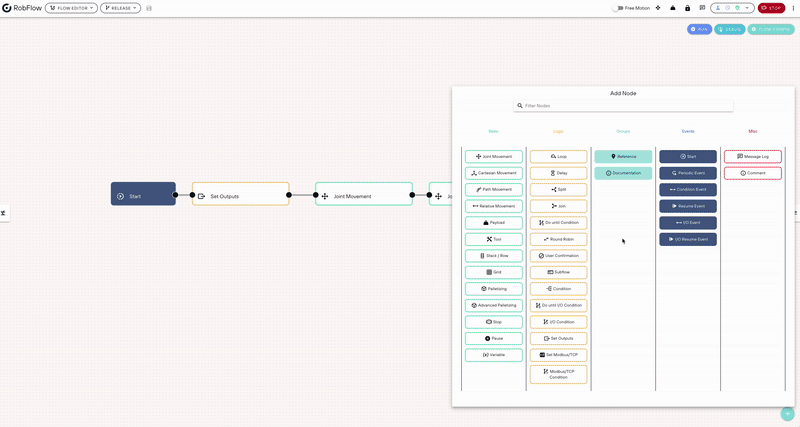Image resolution: width=800 pixels, height=427 pixels.
Task: Click the robot arm icon in status pill
Action: click(718, 8)
